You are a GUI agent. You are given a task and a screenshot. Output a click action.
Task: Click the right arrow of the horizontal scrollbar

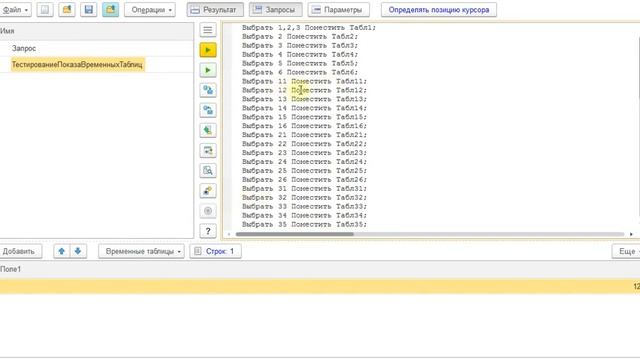(x=631, y=234)
